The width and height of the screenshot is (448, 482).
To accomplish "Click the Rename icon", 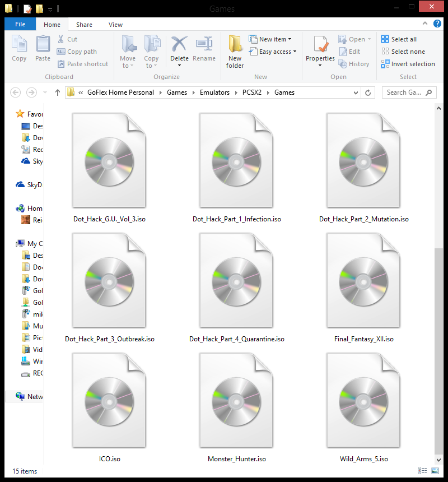I will click(x=204, y=44).
